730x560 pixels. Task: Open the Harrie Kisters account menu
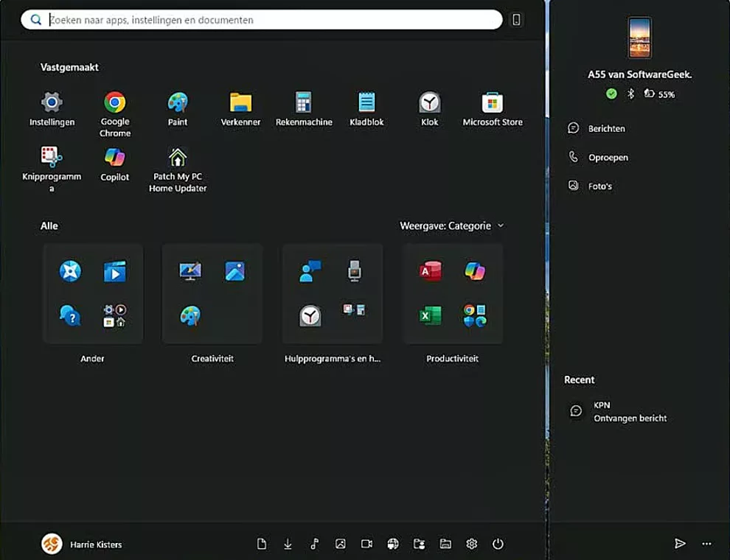81,544
